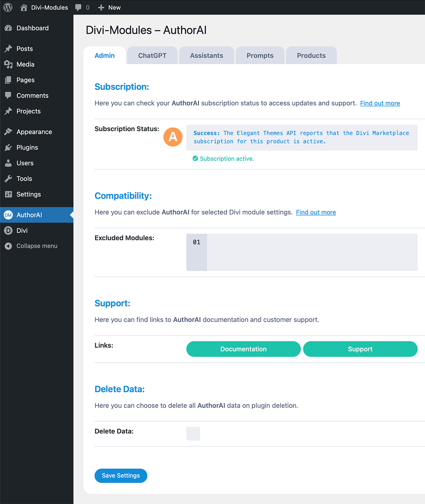
Task: Click the Save Settings button
Action: [121, 476]
